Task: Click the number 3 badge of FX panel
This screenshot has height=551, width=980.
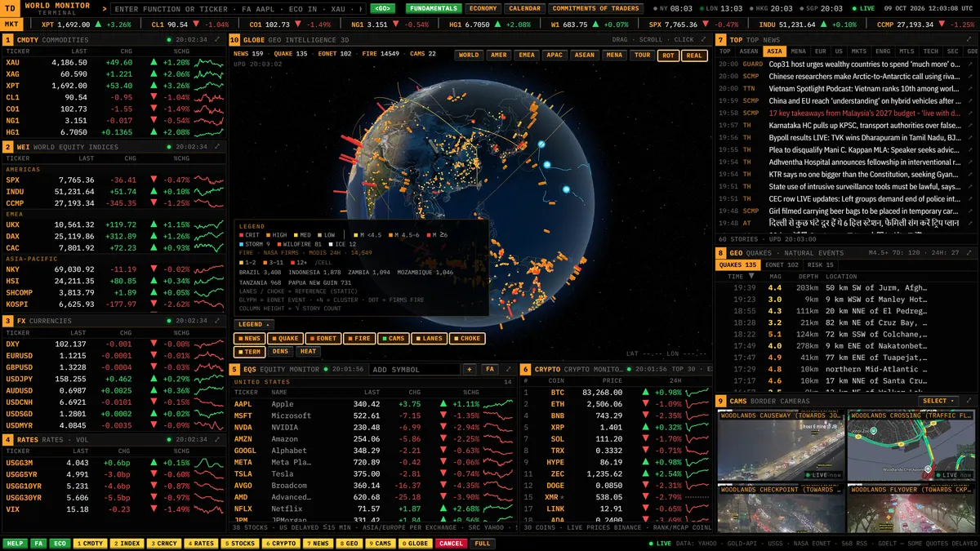Action: tap(8, 321)
